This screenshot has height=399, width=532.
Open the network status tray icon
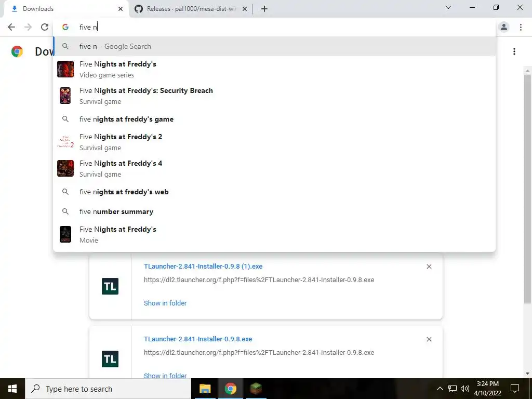click(x=453, y=389)
